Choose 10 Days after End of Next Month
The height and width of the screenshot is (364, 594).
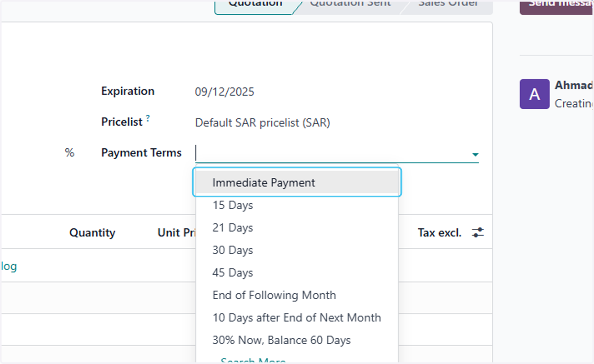coord(297,318)
